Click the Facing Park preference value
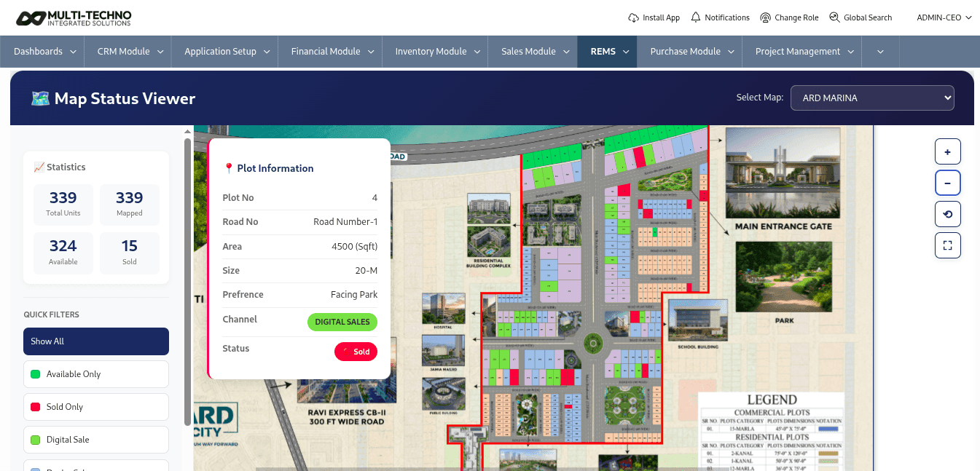Screen dimensions: 980x471 click(354, 295)
